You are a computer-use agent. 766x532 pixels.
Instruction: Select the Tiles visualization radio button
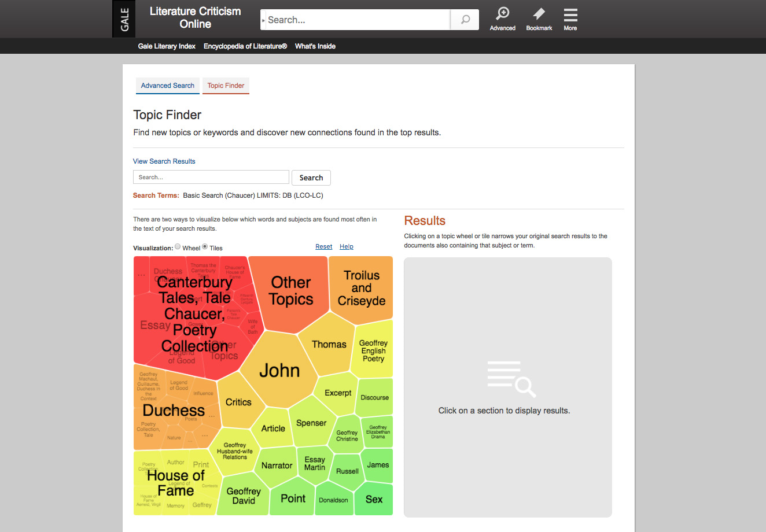pos(205,246)
